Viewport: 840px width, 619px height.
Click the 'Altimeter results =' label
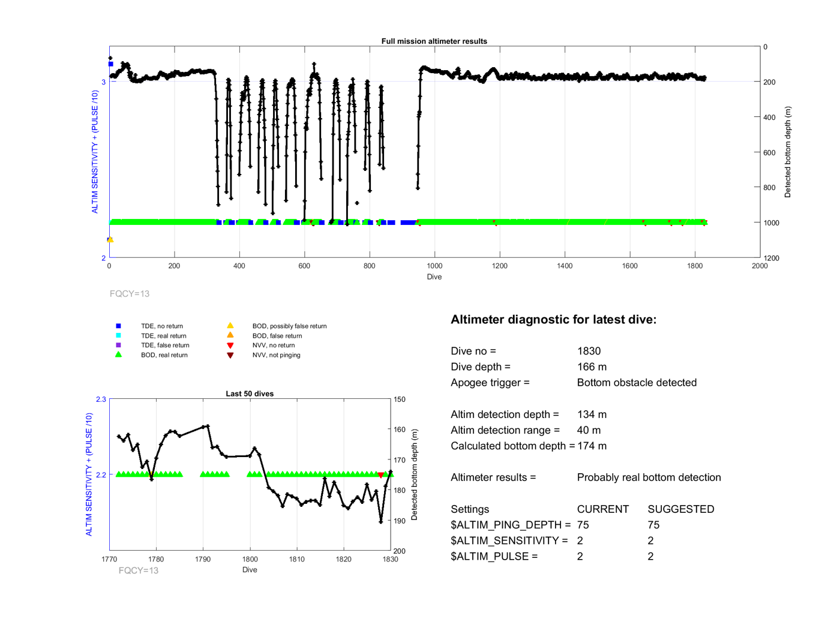click(493, 477)
